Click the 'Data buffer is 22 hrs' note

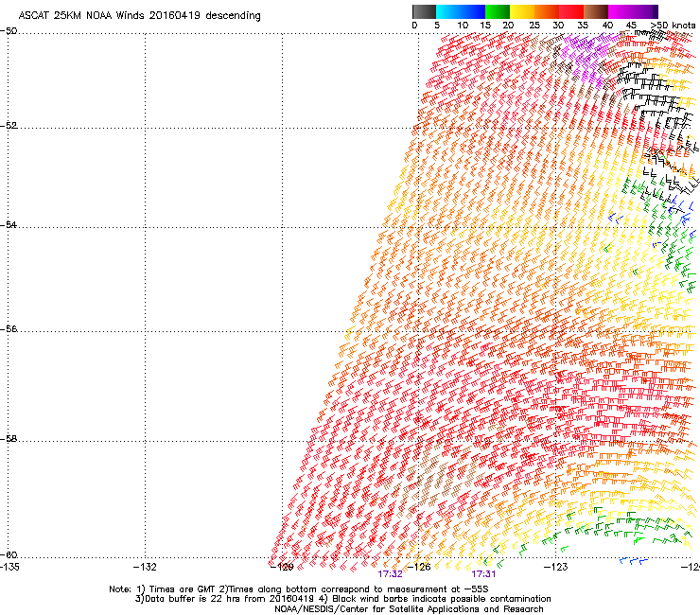click(342, 599)
